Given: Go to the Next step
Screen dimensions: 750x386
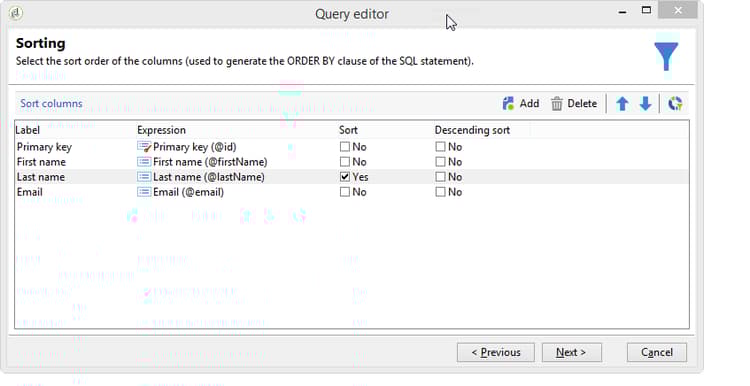Looking at the screenshot, I should tap(572, 353).
